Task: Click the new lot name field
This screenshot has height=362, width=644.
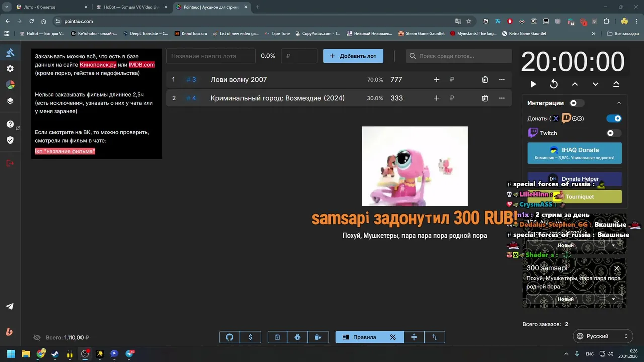Action: pos(211,56)
